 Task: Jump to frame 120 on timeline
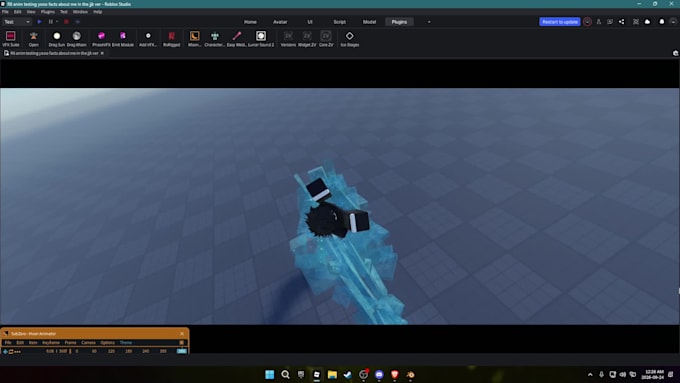click(111, 351)
